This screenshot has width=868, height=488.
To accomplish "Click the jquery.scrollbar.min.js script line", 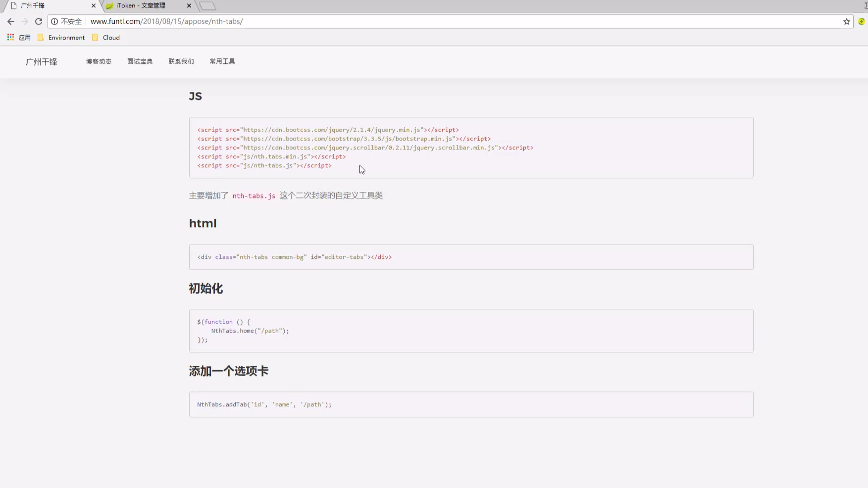I will pos(365,147).
